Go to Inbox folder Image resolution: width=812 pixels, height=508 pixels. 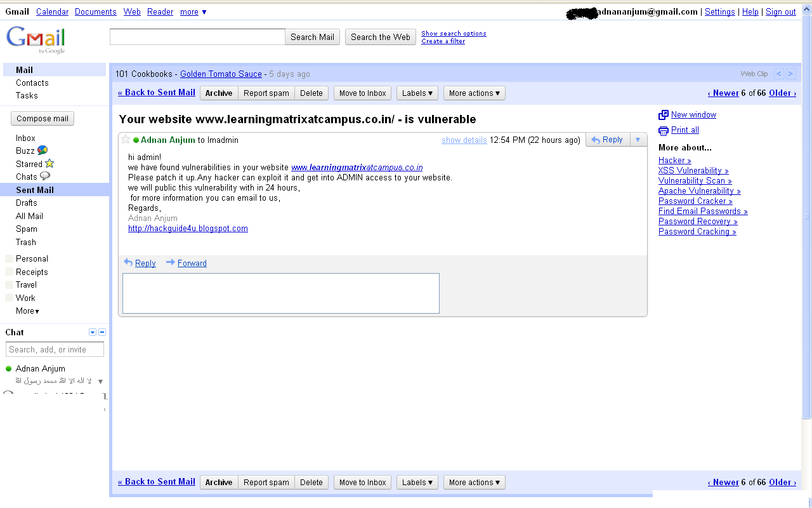(25, 138)
